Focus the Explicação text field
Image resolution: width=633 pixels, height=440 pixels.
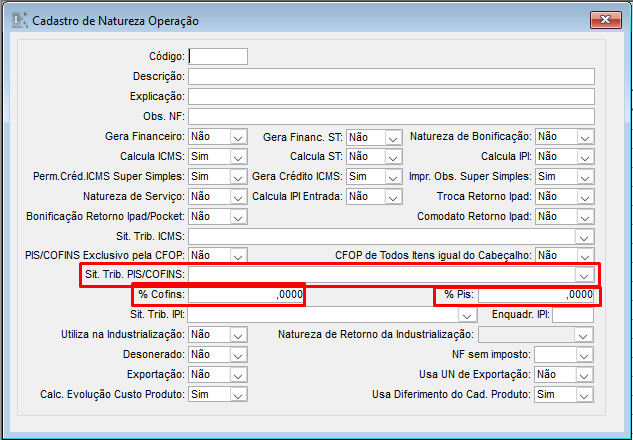pyautogui.click(x=390, y=97)
